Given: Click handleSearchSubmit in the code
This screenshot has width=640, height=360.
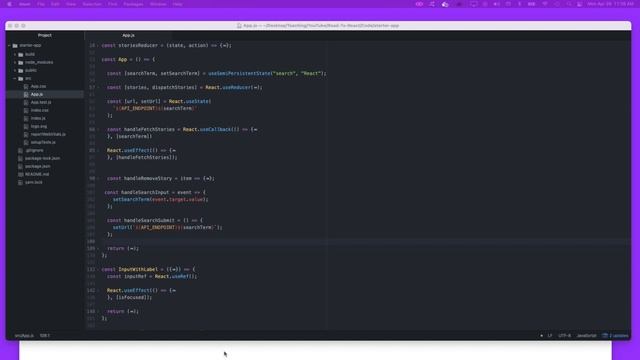Looking at the screenshot, I should pyautogui.click(x=149, y=220).
